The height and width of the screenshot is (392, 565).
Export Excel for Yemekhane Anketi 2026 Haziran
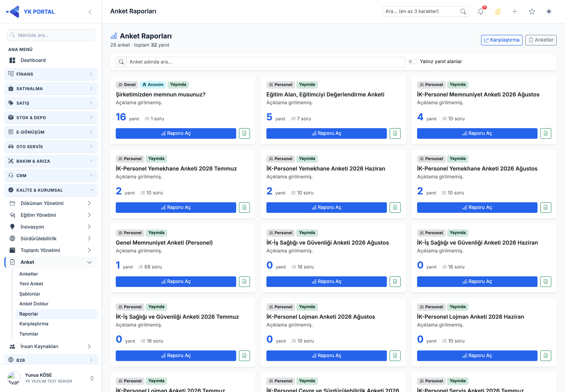click(395, 208)
